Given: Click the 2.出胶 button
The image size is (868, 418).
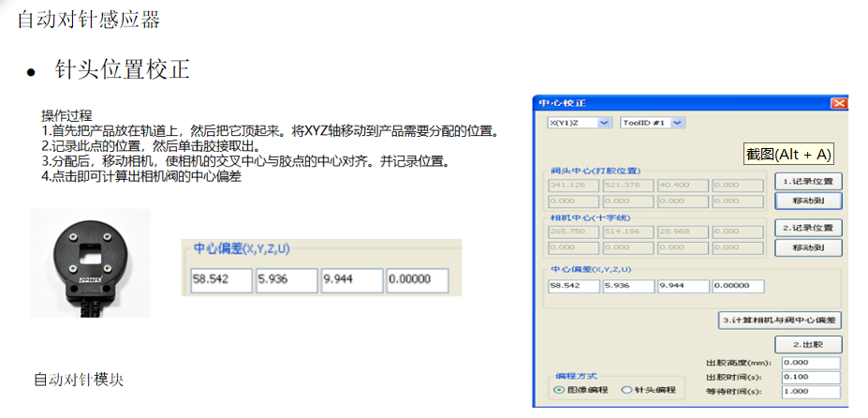Looking at the screenshot, I should click(808, 344).
